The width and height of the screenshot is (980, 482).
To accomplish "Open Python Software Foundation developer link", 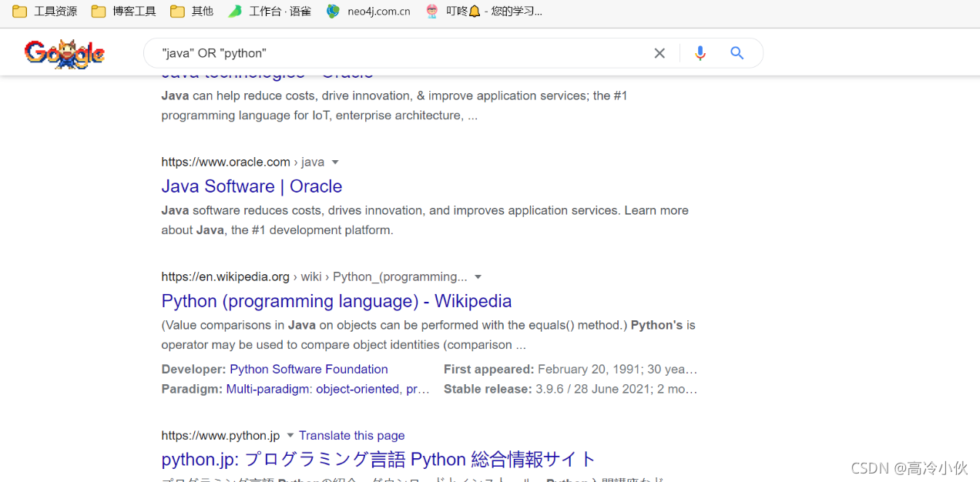I will 309,370.
